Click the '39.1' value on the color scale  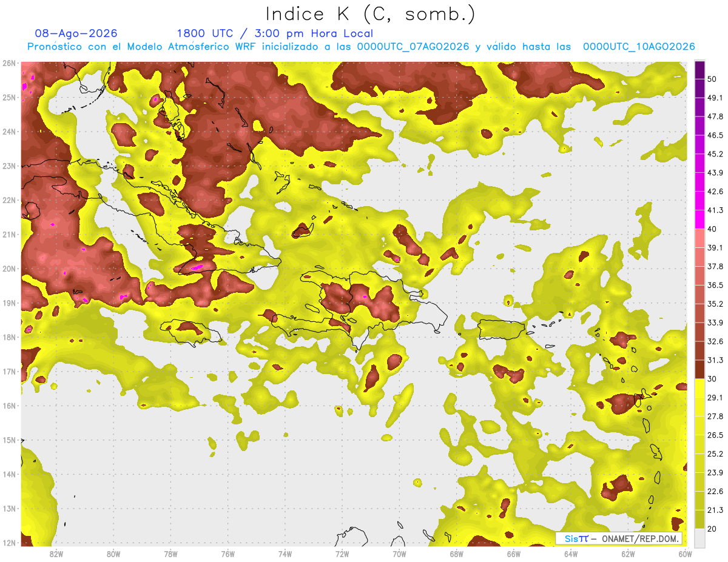[x=715, y=248]
